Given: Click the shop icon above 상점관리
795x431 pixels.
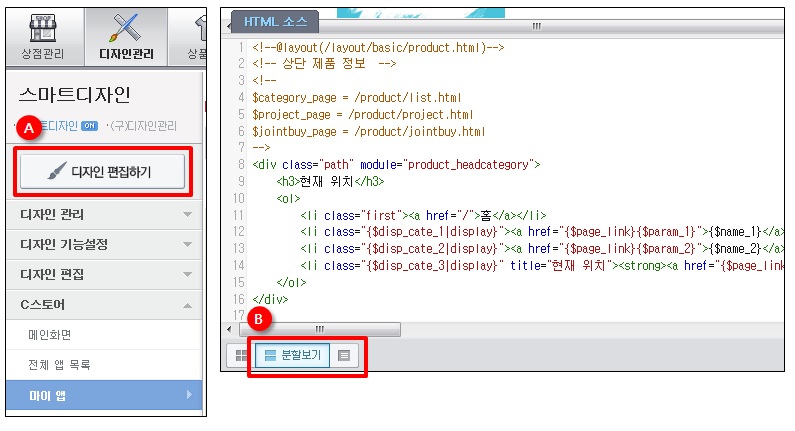Looking at the screenshot, I should [43, 28].
